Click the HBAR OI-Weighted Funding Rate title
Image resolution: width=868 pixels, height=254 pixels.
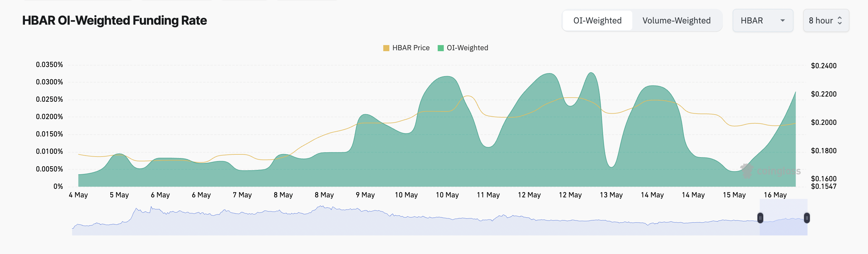click(x=115, y=21)
